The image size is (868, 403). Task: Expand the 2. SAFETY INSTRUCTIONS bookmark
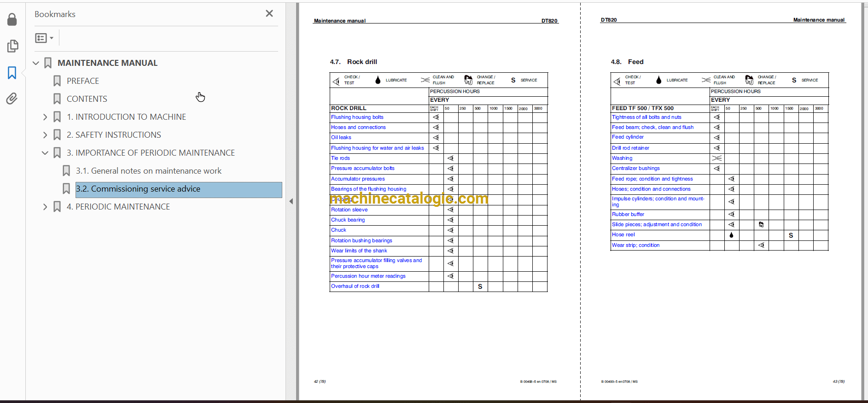pos(45,135)
